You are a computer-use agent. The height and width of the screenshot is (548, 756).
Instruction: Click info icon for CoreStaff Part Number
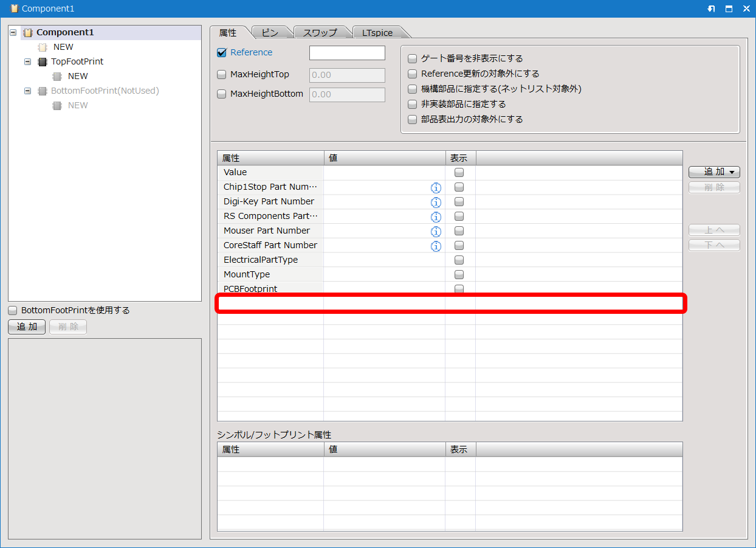[x=436, y=246]
